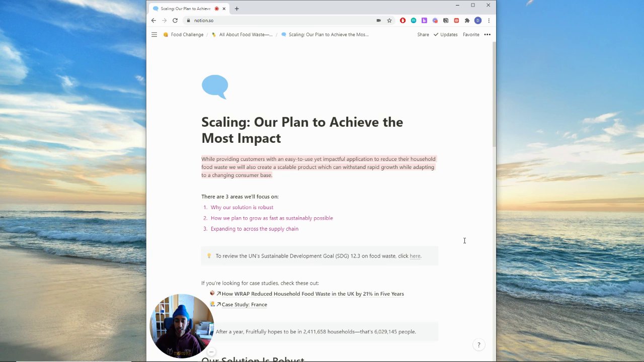The width and height of the screenshot is (644, 362).
Task: Open the purple 'b' extension
Action: click(424, 21)
